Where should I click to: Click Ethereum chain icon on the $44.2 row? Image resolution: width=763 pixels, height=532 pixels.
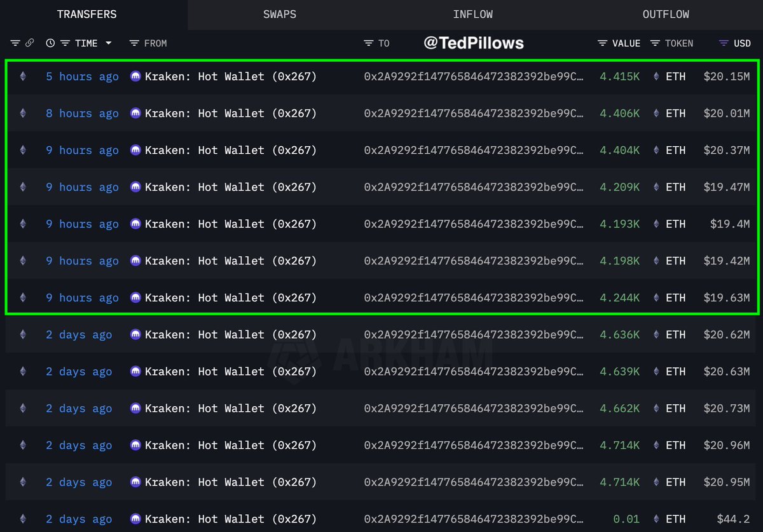point(24,519)
